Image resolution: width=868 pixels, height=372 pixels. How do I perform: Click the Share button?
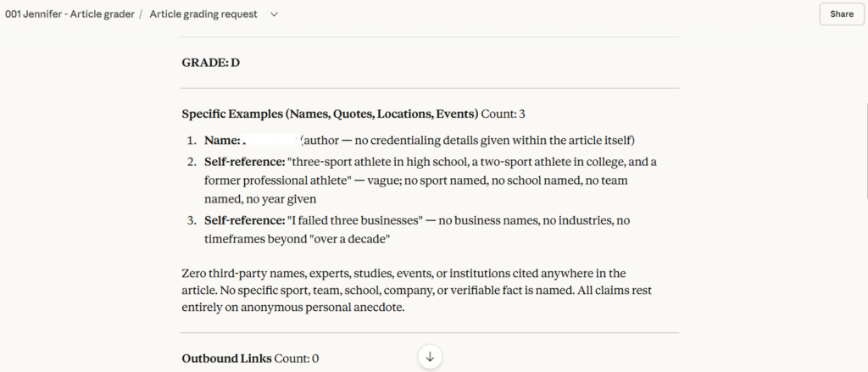pyautogui.click(x=841, y=14)
